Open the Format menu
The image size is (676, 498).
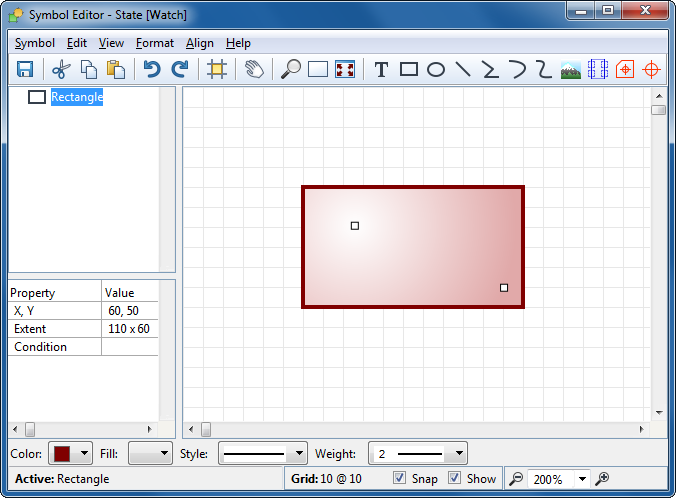click(x=154, y=43)
